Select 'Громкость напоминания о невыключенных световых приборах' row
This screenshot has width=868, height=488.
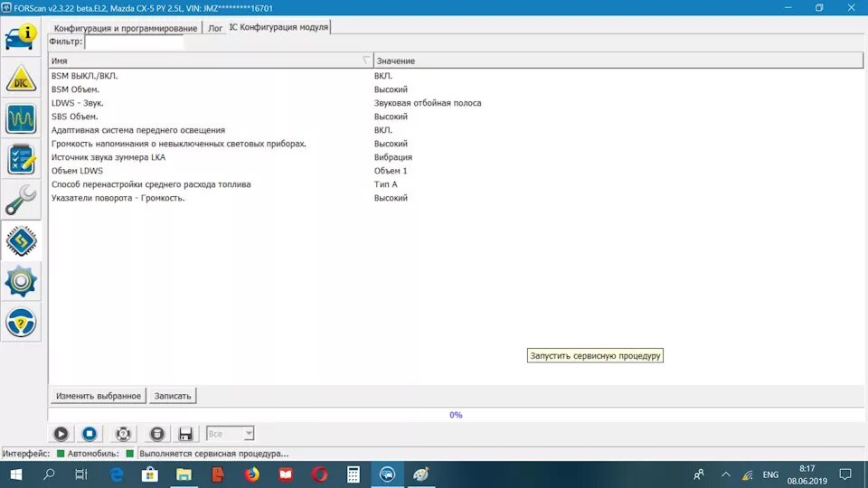(456, 144)
